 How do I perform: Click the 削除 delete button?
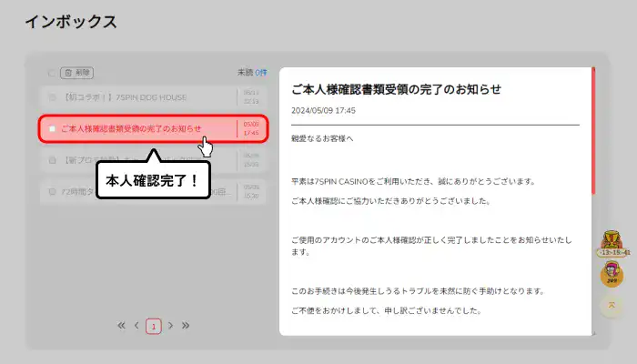pyautogui.click(x=76, y=73)
